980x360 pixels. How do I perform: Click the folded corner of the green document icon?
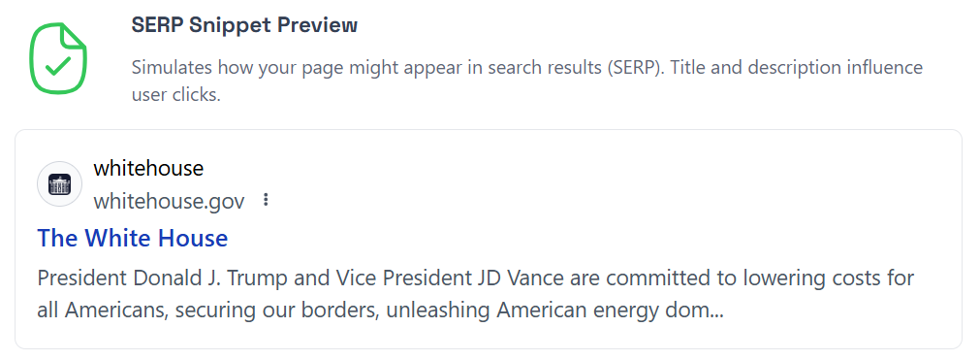[x=75, y=36]
